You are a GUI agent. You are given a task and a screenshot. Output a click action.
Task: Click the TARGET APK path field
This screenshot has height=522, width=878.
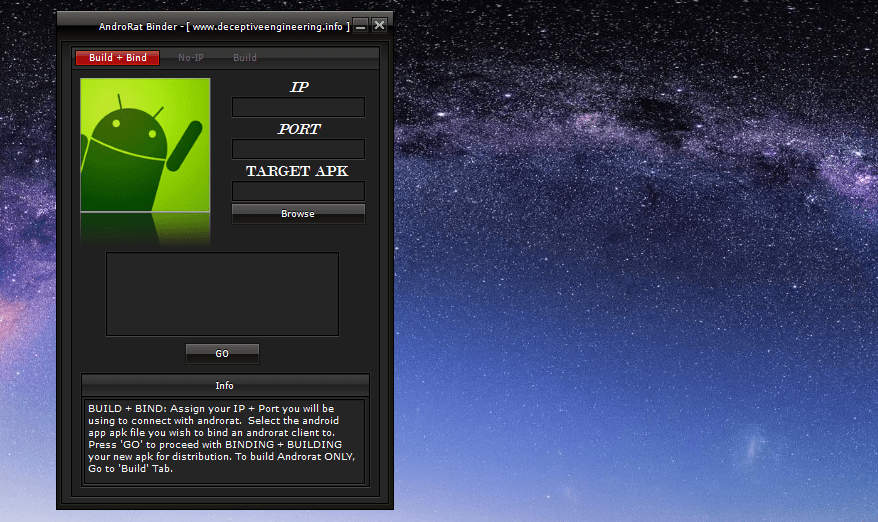(298, 191)
